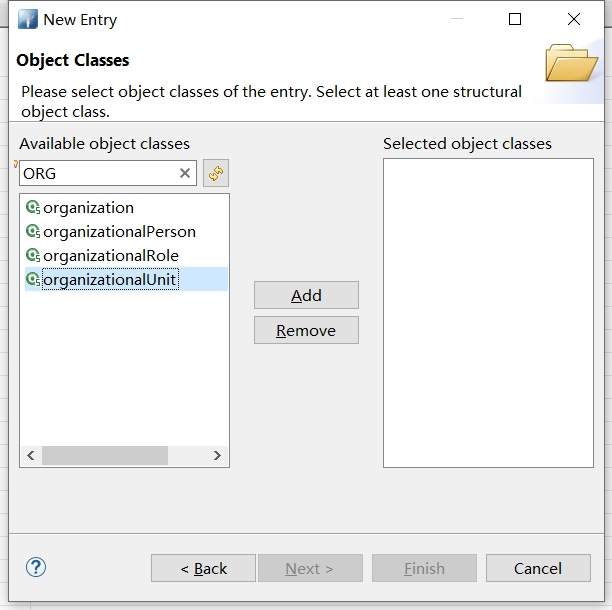Click the left arrow of the horizontal scrollbar
The height and width of the screenshot is (610, 612).
[x=30, y=456]
